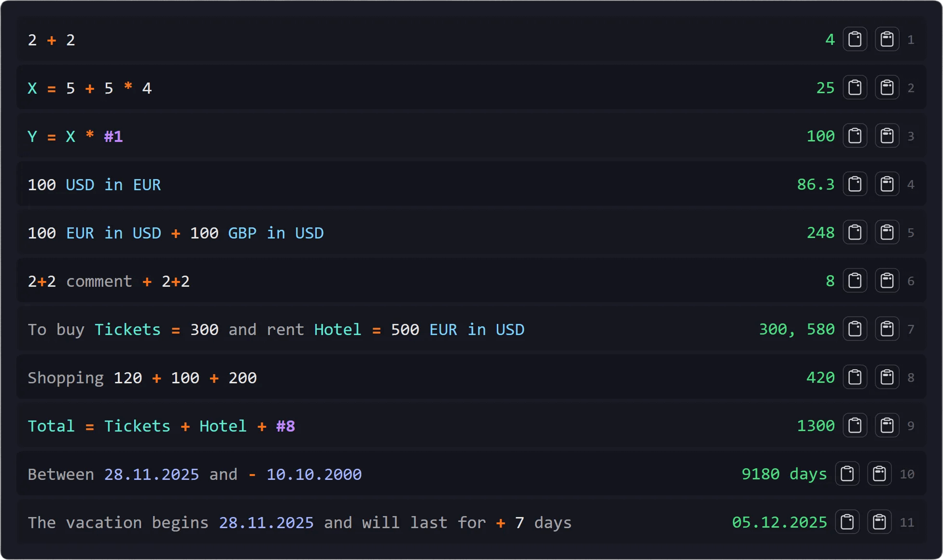Click the #8 reference in Total line

285,426
